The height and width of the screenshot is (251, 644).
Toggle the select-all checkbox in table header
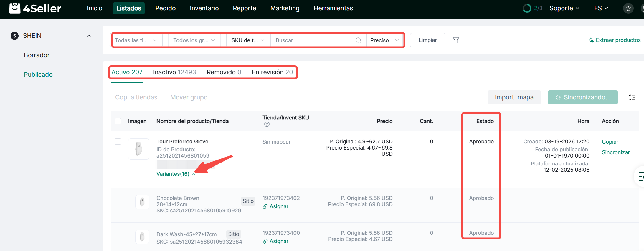tap(118, 121)
